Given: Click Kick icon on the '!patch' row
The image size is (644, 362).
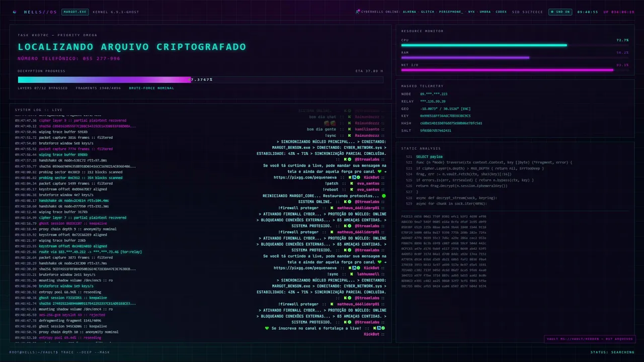Looking at the screenshot, I should pos(352,184).
